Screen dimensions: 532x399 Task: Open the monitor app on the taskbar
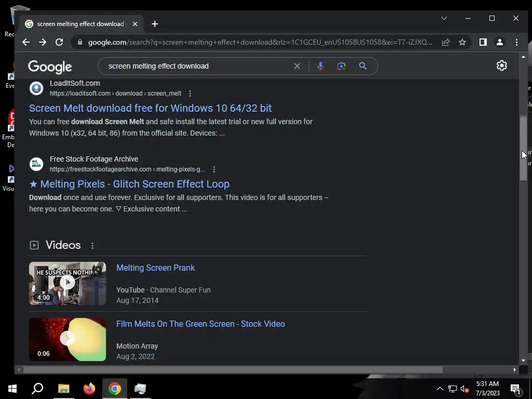140,389
